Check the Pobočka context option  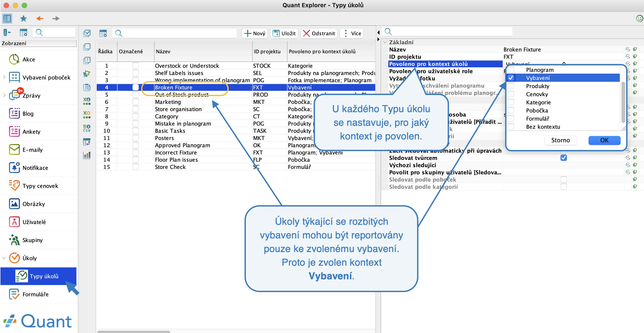511,110
